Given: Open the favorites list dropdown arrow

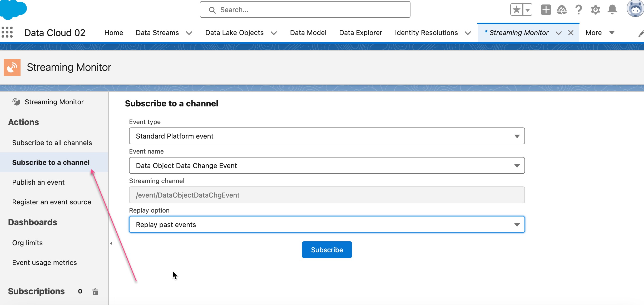Looking at the screenshot, I should click(528, 10).
